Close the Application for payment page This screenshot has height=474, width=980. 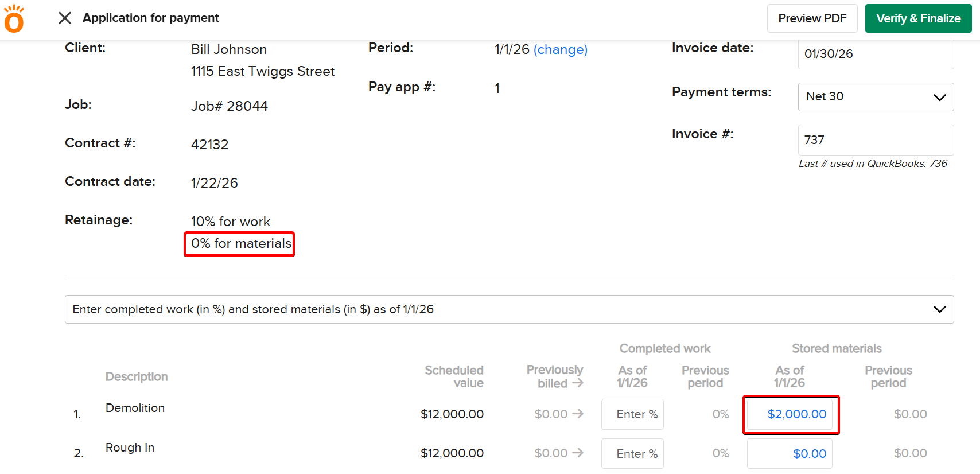(65, 18)
